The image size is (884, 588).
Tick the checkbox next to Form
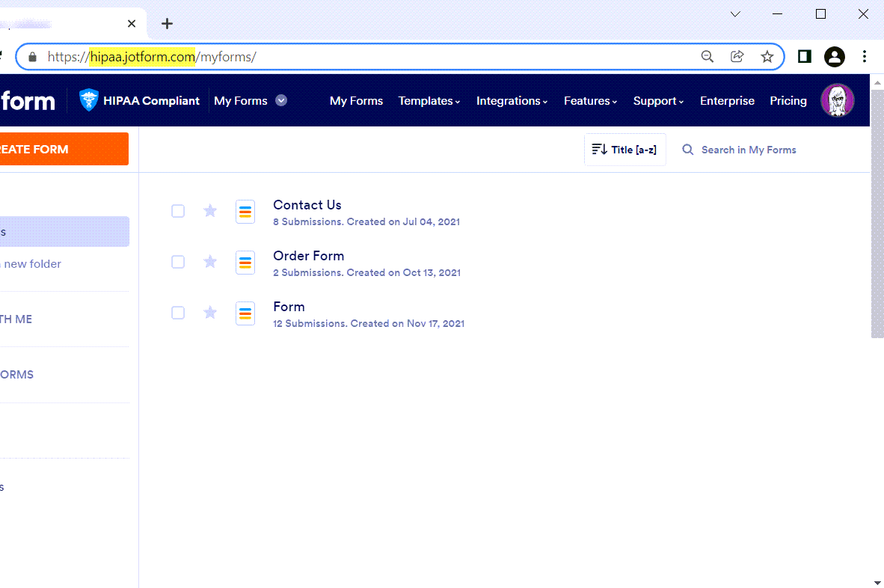point(178,313)
